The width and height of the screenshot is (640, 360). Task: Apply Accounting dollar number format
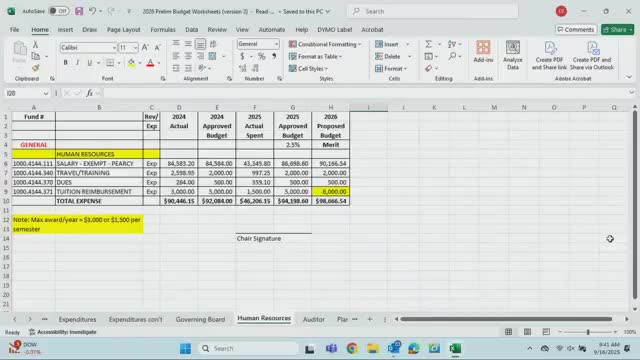click(242, 56)
